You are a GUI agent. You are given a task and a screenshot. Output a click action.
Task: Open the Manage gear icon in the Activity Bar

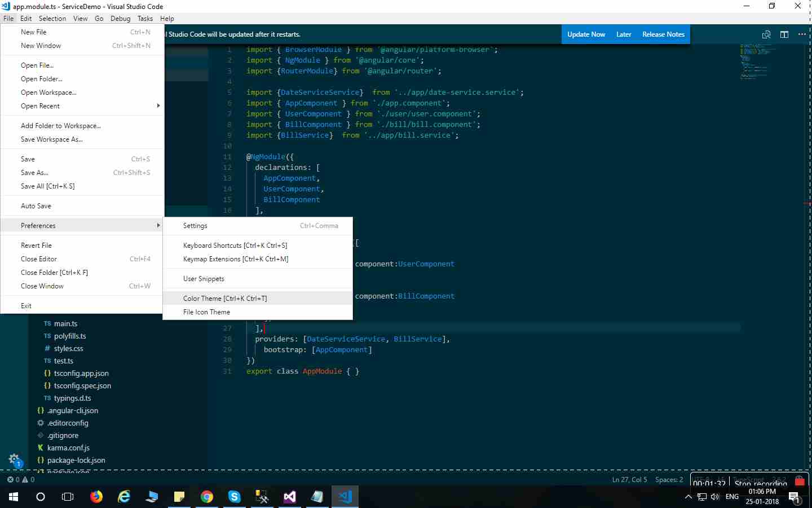pos(14,459)
